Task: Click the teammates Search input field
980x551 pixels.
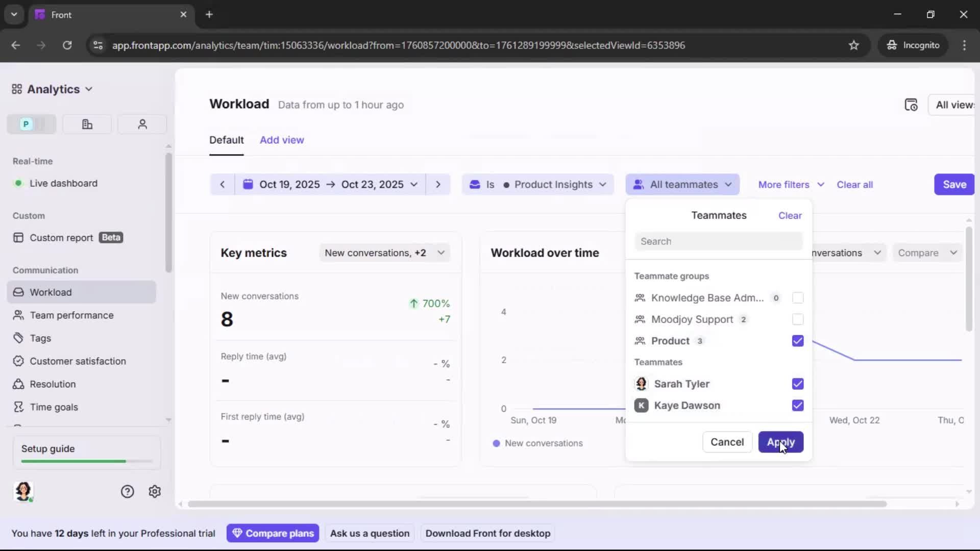Action: pyautogui.click(x=718, y=241)
